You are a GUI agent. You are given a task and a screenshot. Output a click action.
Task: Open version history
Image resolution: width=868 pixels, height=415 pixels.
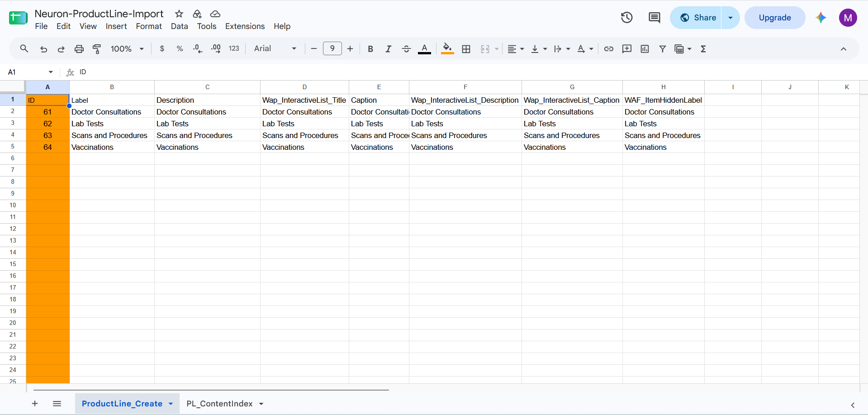(x=626, y=18)
